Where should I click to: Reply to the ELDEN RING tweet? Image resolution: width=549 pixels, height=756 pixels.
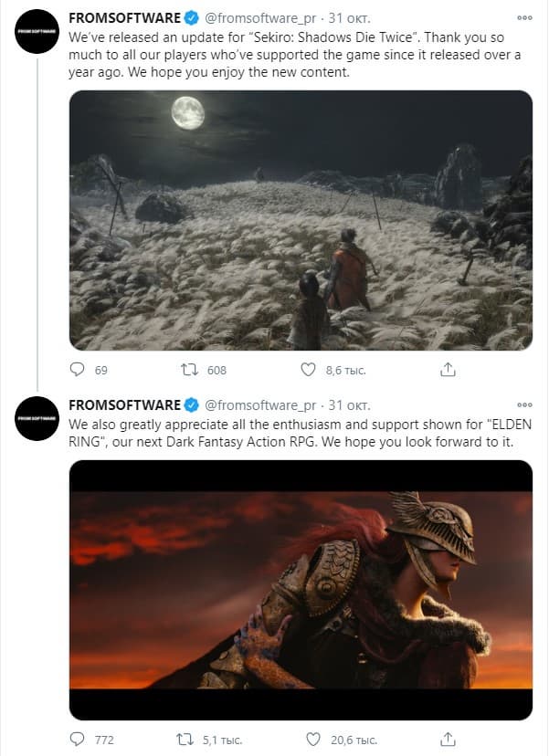(79, 739)
